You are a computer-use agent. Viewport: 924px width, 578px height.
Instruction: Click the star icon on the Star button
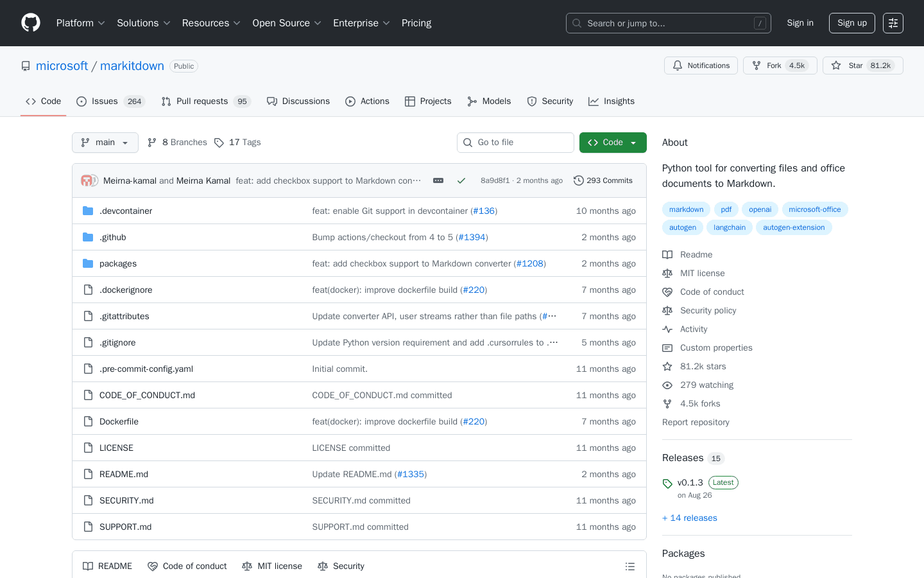coord(835,65)
